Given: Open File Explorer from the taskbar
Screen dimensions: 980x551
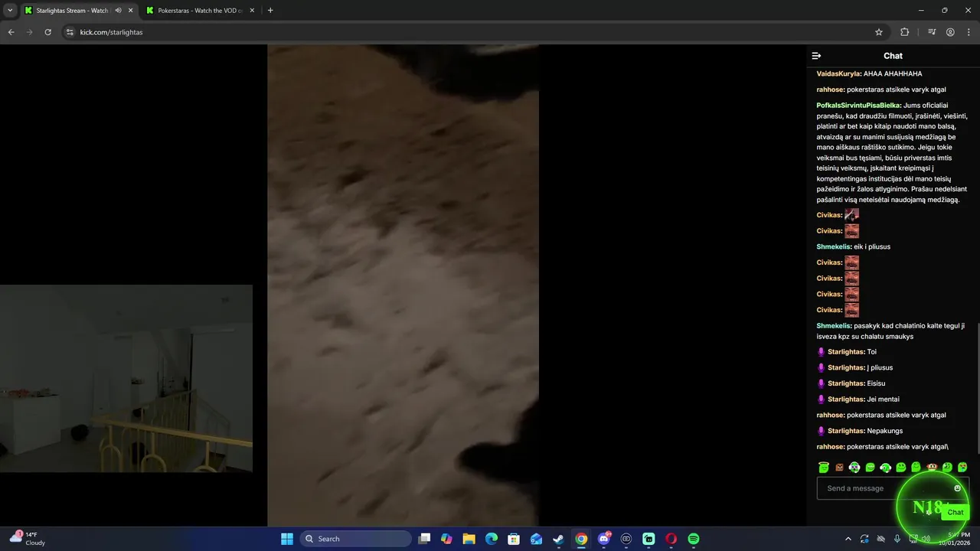Looking at the screenshot, I should point(469,539).
